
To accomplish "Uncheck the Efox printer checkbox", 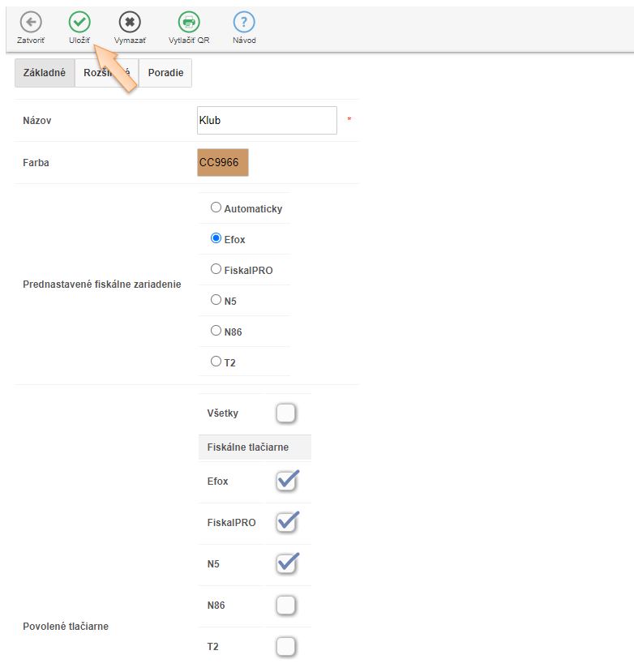I will coord(285,482).
